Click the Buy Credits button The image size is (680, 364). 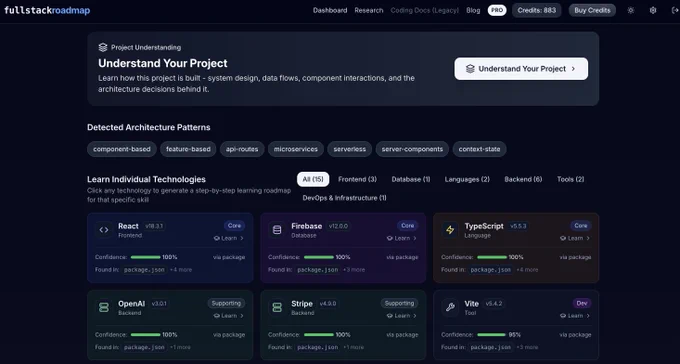(592, 10)
